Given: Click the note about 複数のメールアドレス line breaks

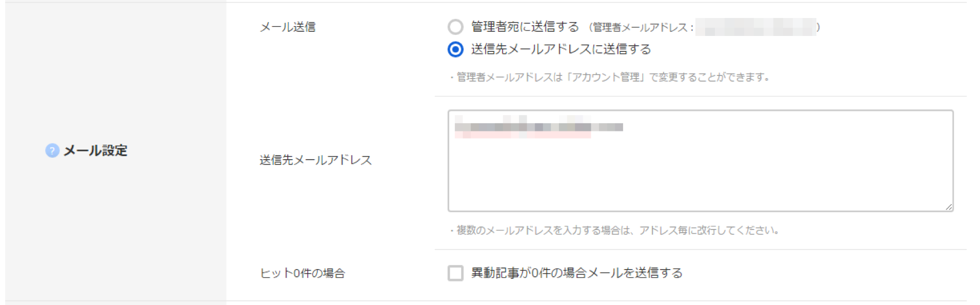Looking at the screenshot, I should click(x=615, y=230).
